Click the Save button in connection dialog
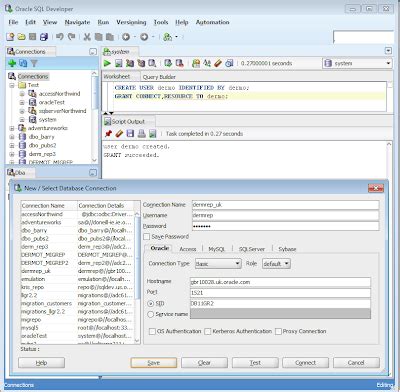This screenshot has height=392, width=400. [154, 363]
